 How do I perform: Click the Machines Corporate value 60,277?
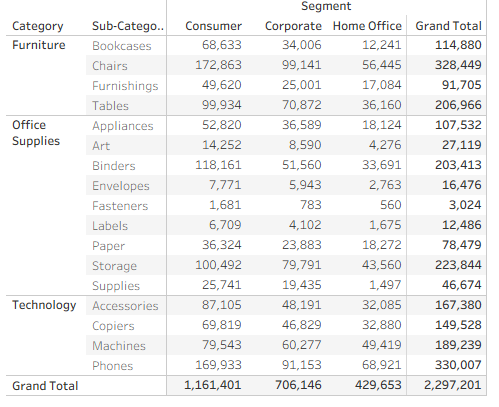click(302, 345)
